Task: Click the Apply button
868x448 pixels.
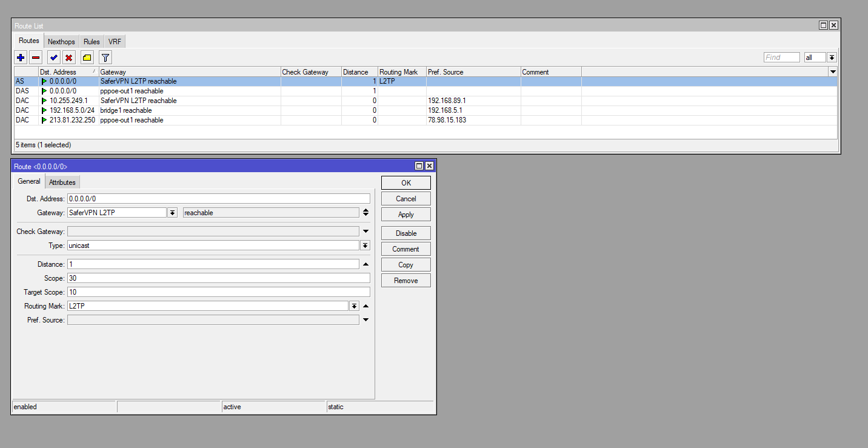Action: [x=406, y=214]
